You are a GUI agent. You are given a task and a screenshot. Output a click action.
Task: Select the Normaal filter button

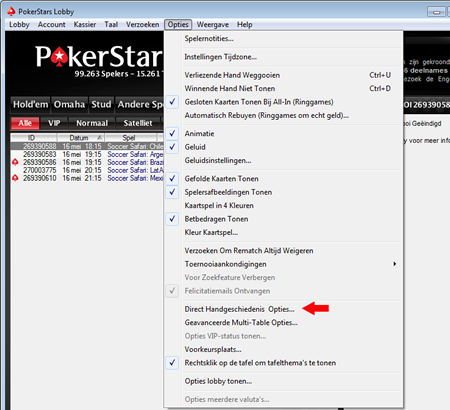coord(92,123)
